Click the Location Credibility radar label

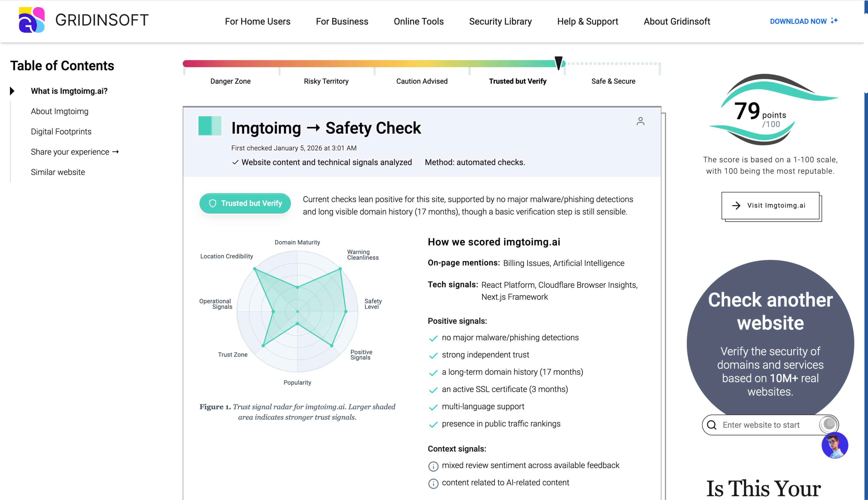coord(226,256)
